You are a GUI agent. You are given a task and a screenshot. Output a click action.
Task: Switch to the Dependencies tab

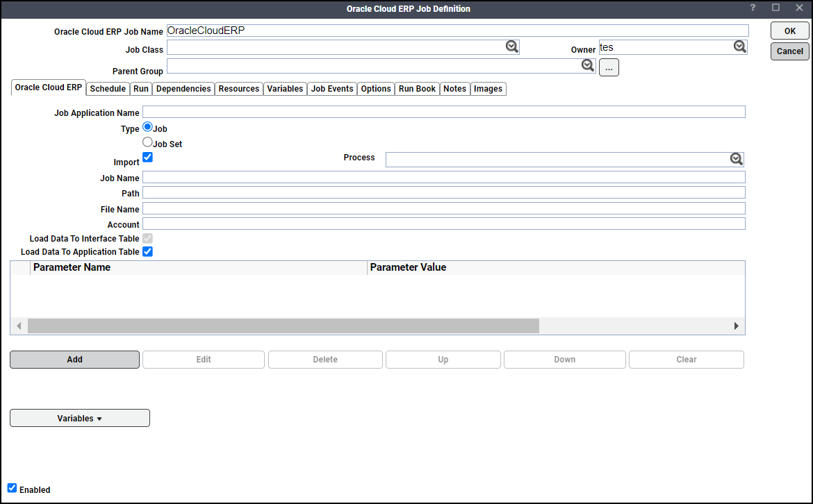click(x=183, y=89)
